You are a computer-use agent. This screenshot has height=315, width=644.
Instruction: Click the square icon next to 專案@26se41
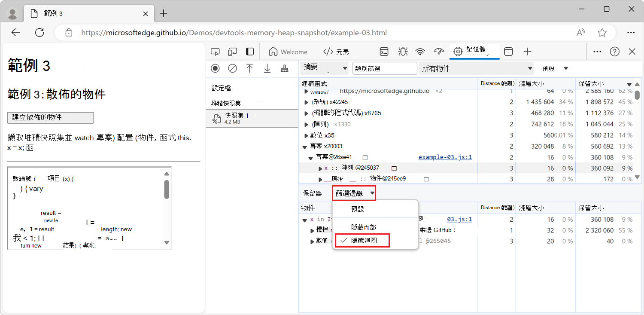365,157
